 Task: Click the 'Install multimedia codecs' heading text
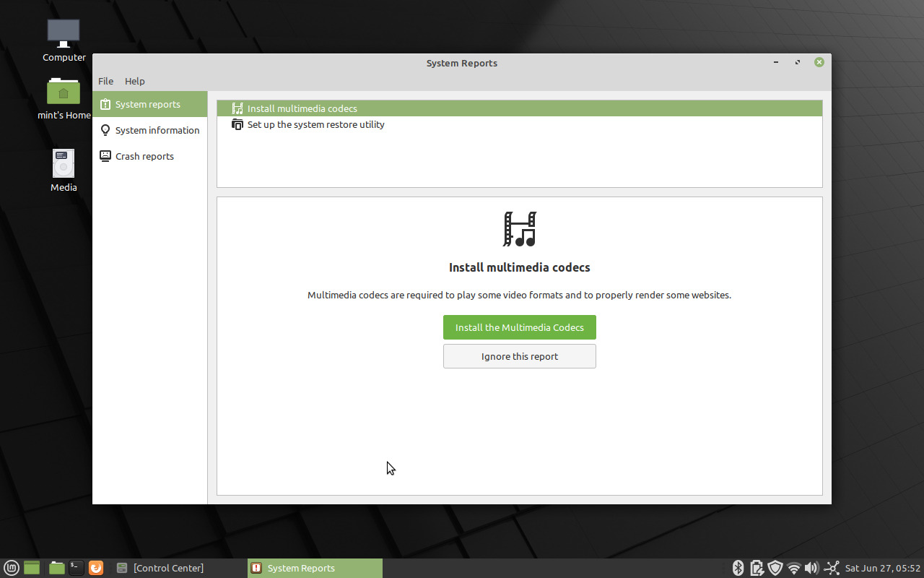[520, 267]
